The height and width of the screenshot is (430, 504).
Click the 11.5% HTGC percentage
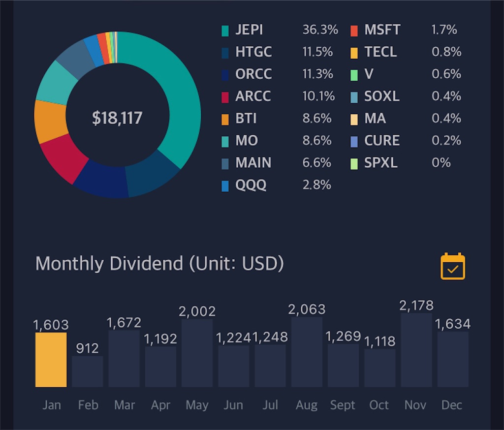coord(317,52)
